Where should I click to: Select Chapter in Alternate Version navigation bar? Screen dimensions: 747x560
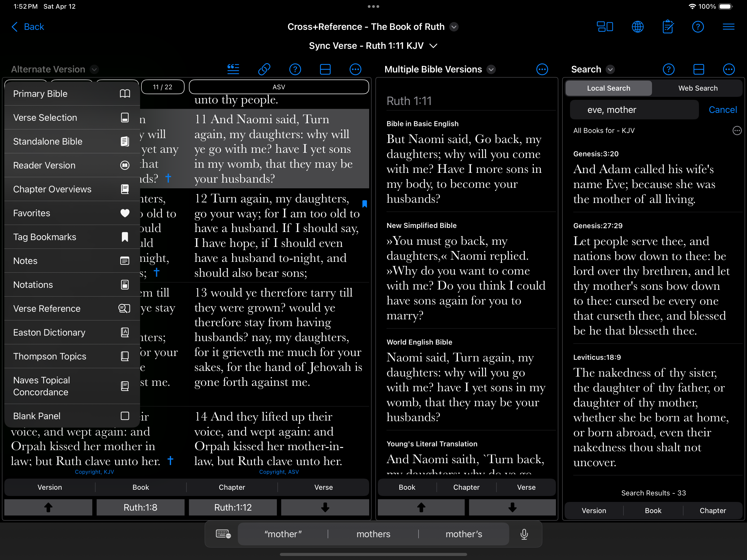pyautogui.click(x=232, y=487)
